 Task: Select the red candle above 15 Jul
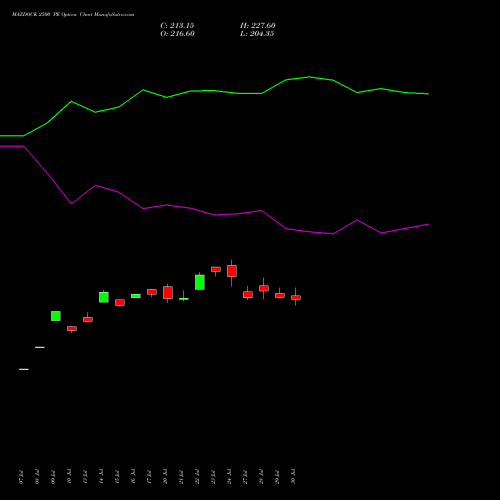click(x=120, y=302)
